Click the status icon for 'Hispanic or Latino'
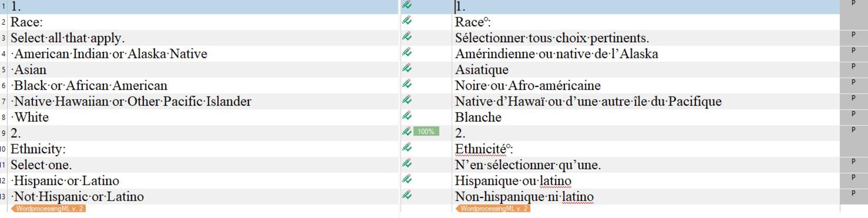Image resolution: width=868 pixels, height=218 pixels. 407,179
